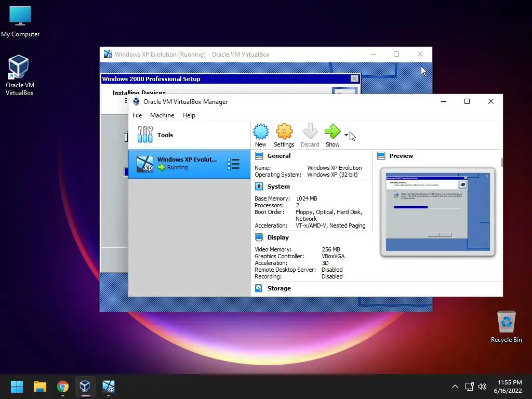
Task: Open Google Chrome from taskbar
Action: pos(63,387)
